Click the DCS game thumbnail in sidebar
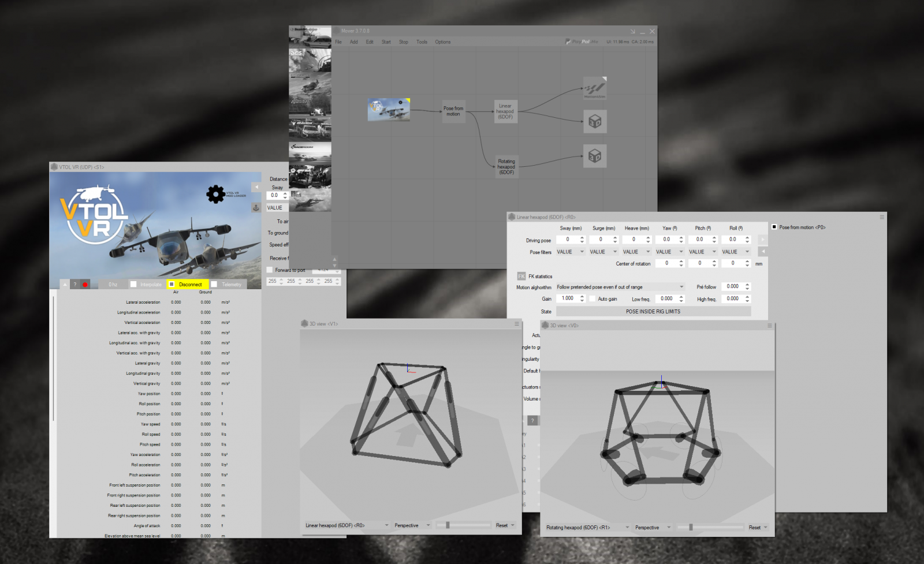The image size is (924, 564). click(310, 60)
